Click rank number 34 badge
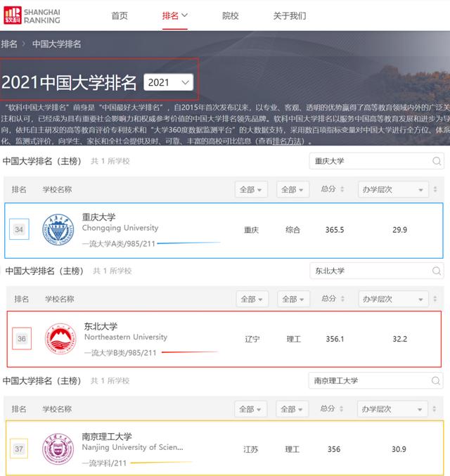This screenshot has height=476, width=450. tap(19, 229)
